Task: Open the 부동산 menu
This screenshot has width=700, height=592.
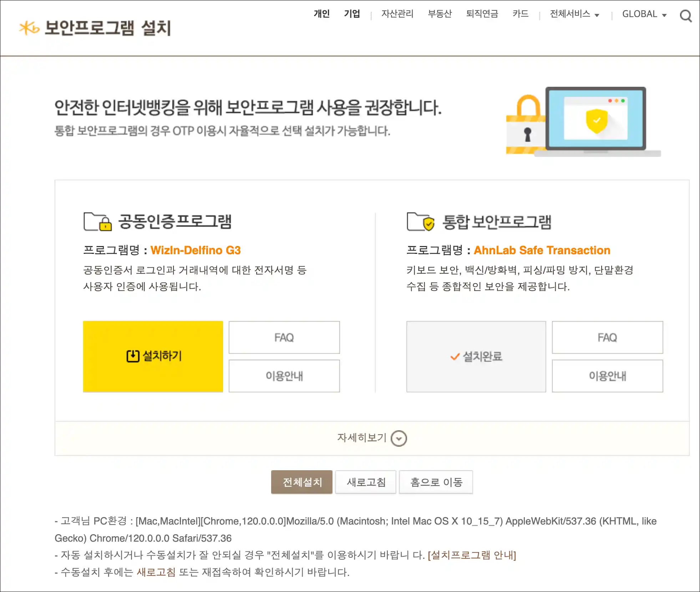Action: (440, 14)
